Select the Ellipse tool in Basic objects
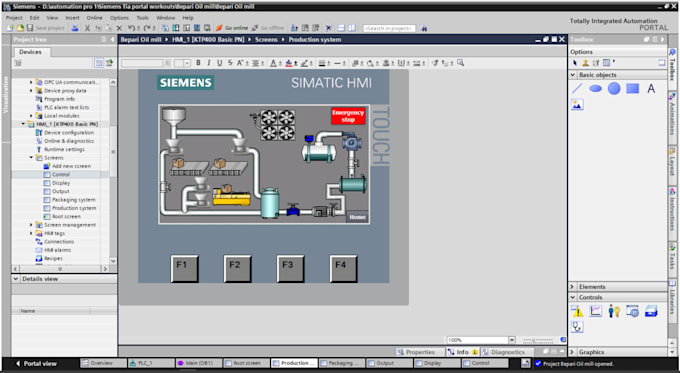680x373 pixels. [x=595, y=89]
